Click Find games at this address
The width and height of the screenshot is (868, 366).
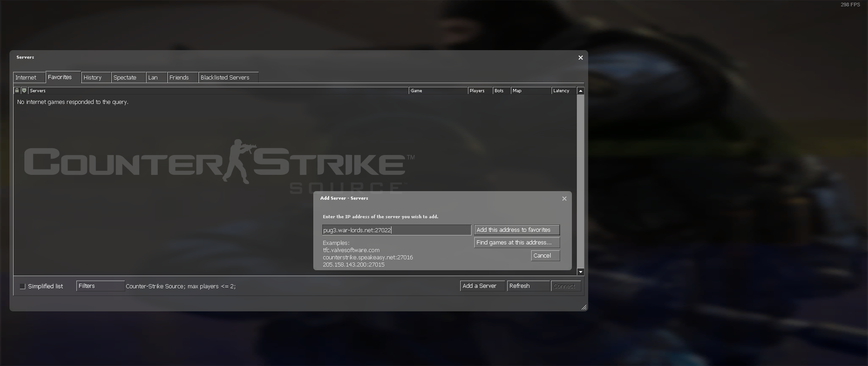click(517, 243)
